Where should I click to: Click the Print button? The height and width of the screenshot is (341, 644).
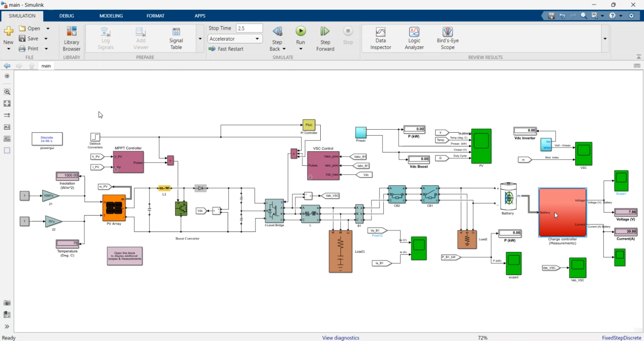point(33,48)
